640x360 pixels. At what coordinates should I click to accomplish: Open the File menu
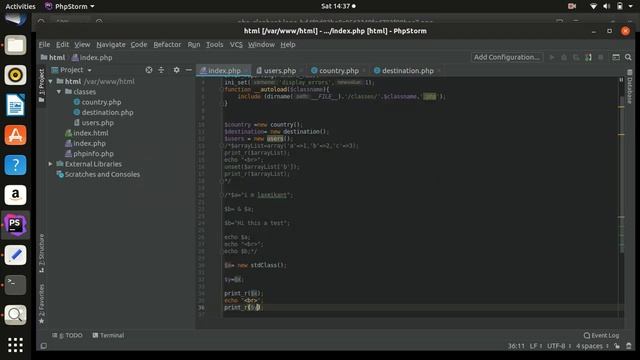tap(44, 44)
